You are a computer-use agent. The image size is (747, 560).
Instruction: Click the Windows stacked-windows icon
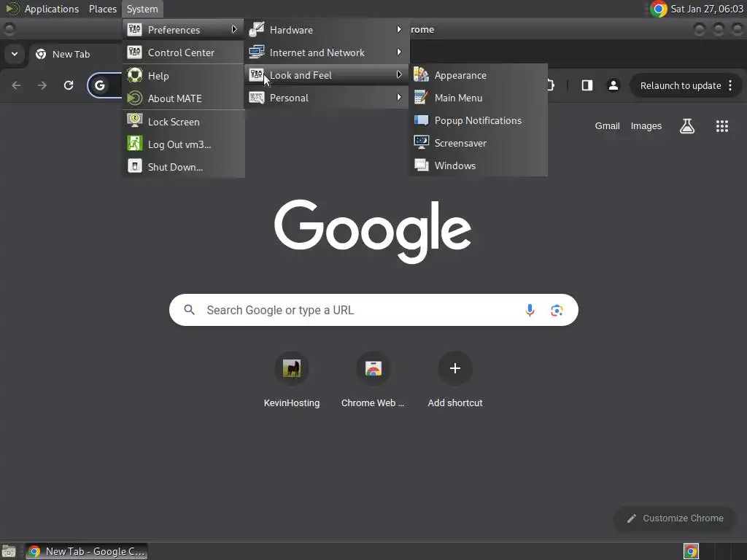[421, 166]
